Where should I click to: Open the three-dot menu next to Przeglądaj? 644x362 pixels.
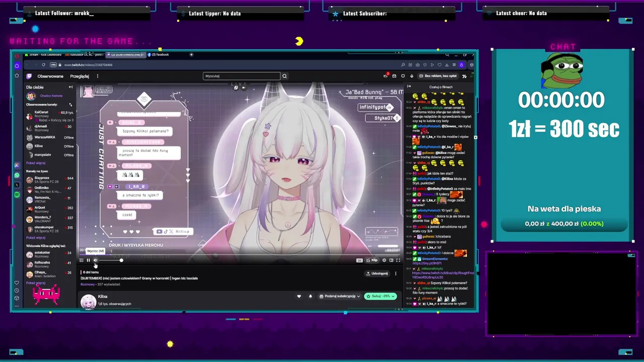98,76
